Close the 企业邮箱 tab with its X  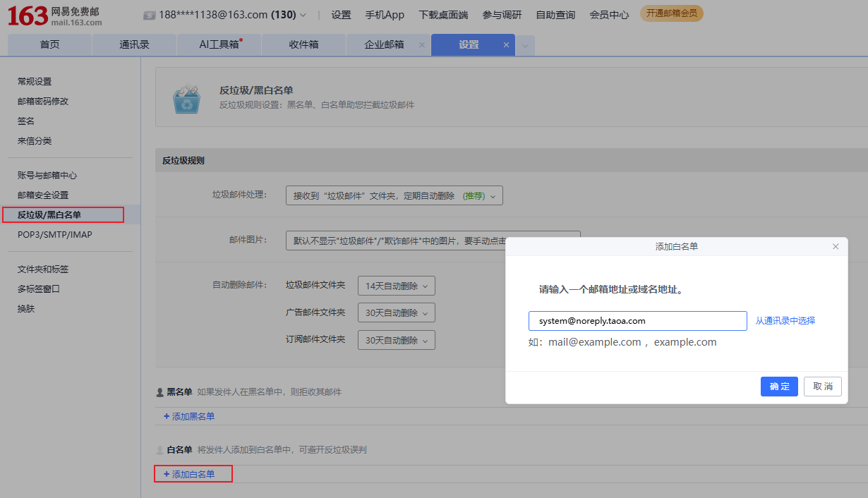click(x=422, y=45)
